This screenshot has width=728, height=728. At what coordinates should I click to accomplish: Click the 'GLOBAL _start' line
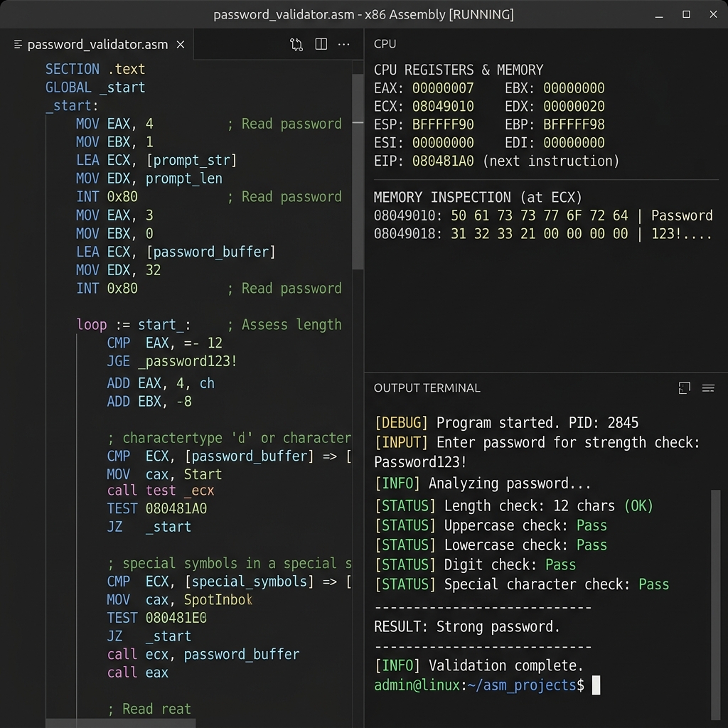95,87
